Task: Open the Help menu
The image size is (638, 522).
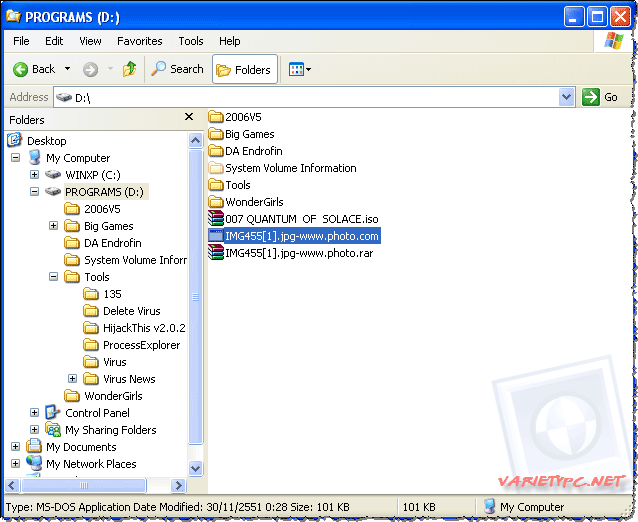Action: pos(229,41)
